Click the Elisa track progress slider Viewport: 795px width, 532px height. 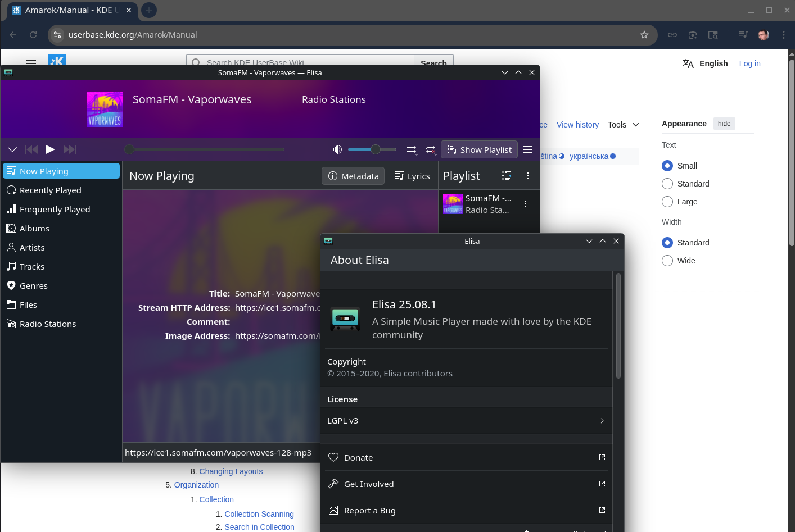205,149
